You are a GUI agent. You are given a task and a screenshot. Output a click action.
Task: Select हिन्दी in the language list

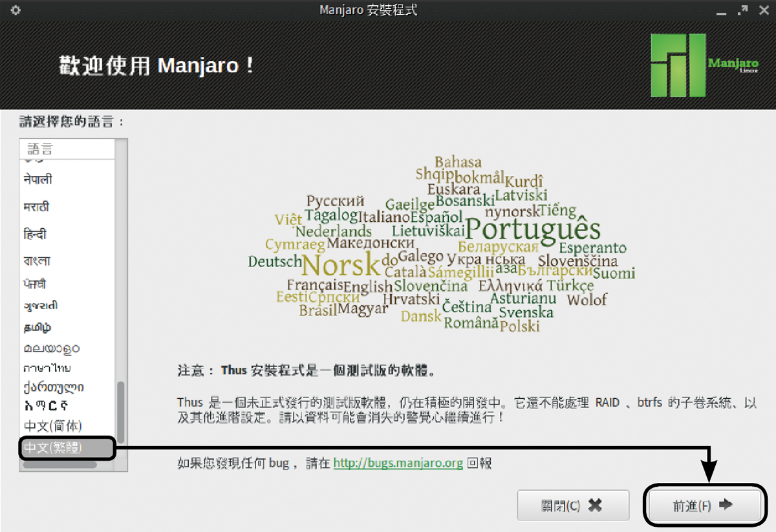pos(67,234)
